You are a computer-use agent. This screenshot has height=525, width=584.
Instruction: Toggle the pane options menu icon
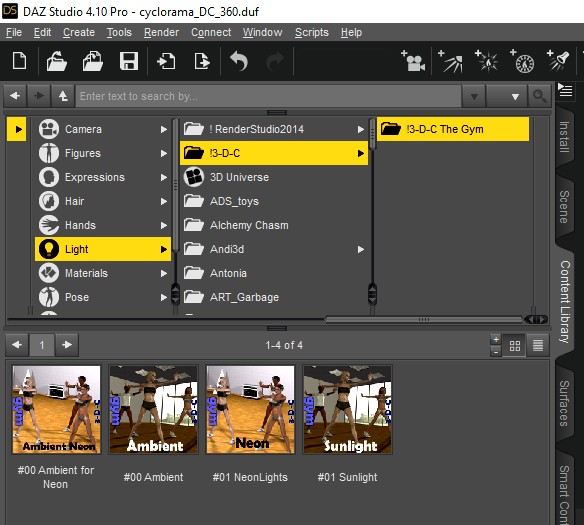565,90
